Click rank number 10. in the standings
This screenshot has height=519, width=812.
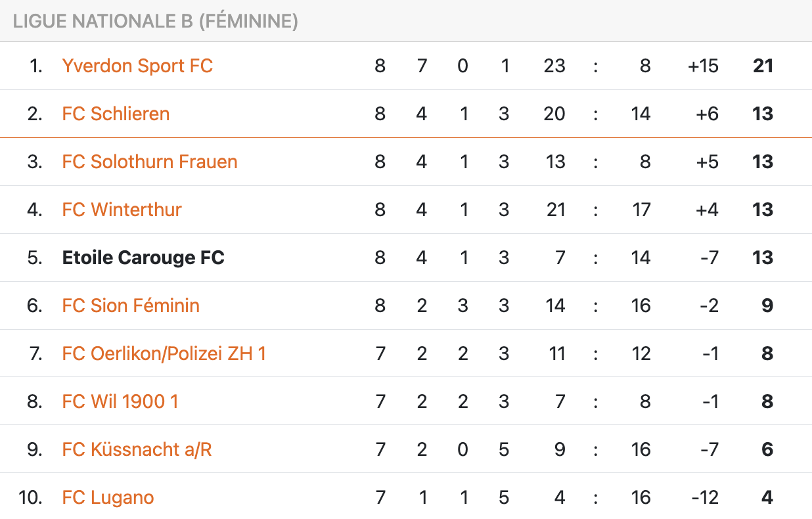(x=31, y=497)
